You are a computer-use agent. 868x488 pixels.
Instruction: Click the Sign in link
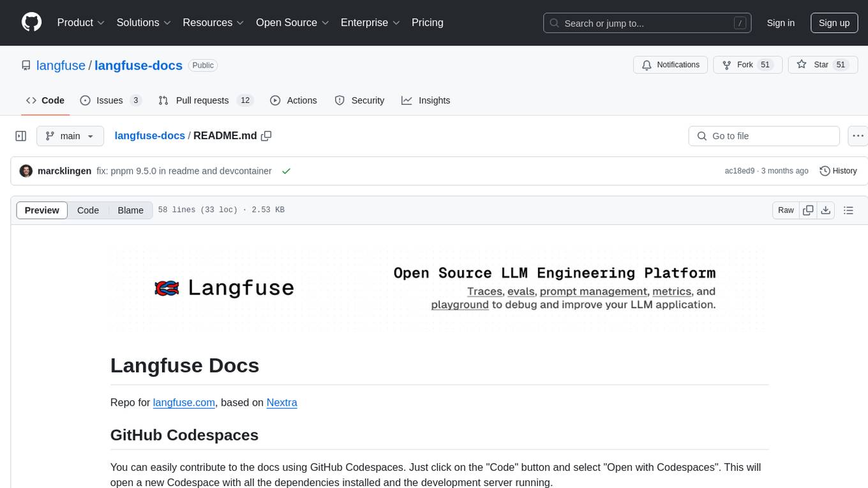pos(781,23)
